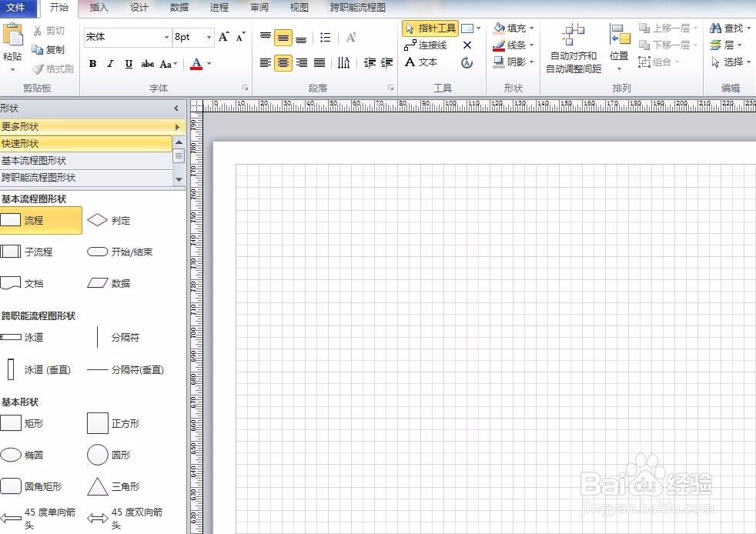Click the Cut (剪切) scissors icon
The image size is (756, 534).
pyautogui.click(x=38, y=31)
